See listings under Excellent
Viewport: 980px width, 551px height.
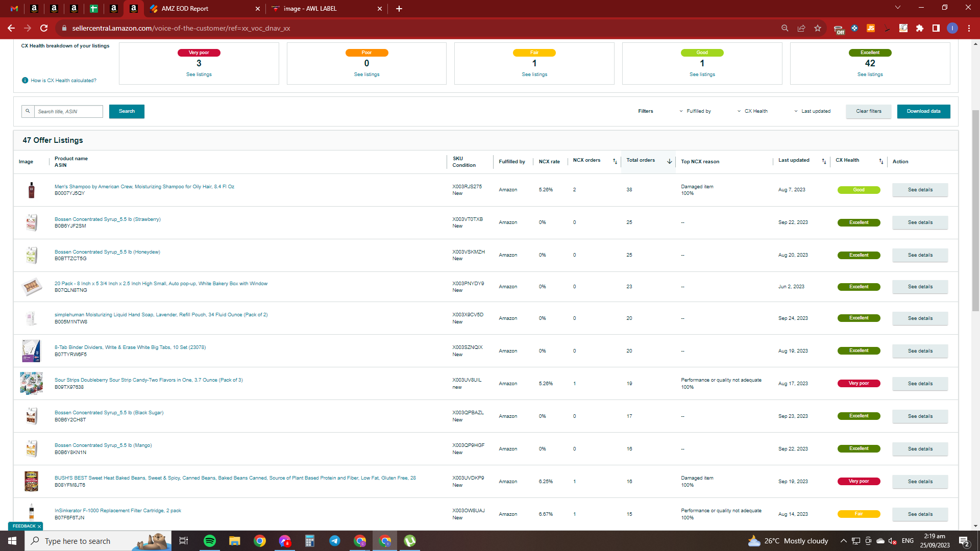click(870, 74)
